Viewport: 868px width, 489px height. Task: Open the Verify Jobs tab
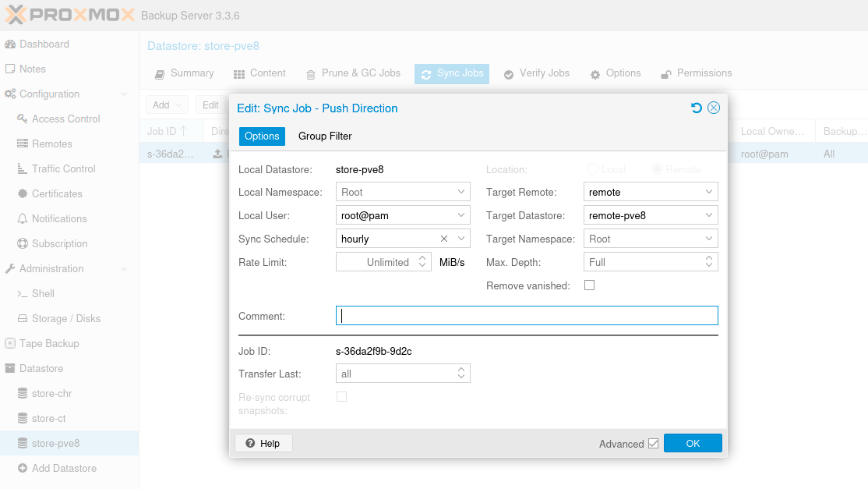536,73
